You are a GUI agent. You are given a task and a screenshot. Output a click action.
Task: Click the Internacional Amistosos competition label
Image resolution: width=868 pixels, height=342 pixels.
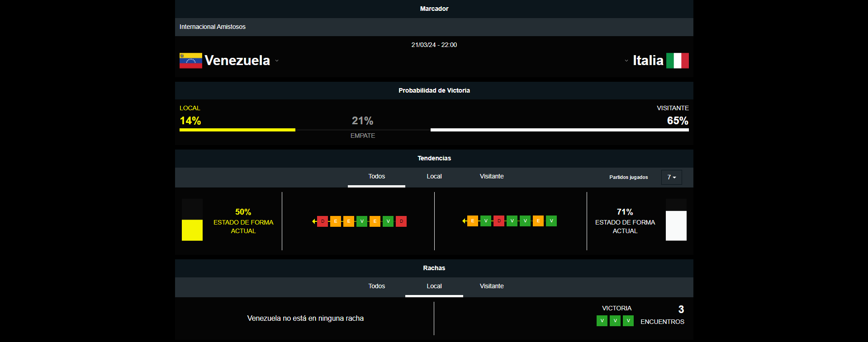click(x=213, y=27)
